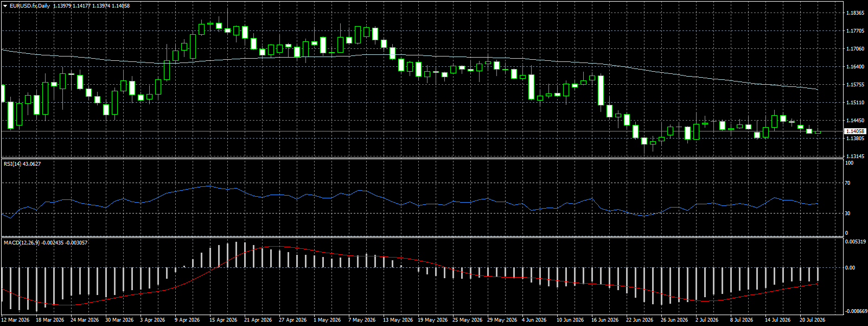This screenshot has width=868, height=326.
Task: Click the 16 Jun 2026 date label
Action: 605,320
